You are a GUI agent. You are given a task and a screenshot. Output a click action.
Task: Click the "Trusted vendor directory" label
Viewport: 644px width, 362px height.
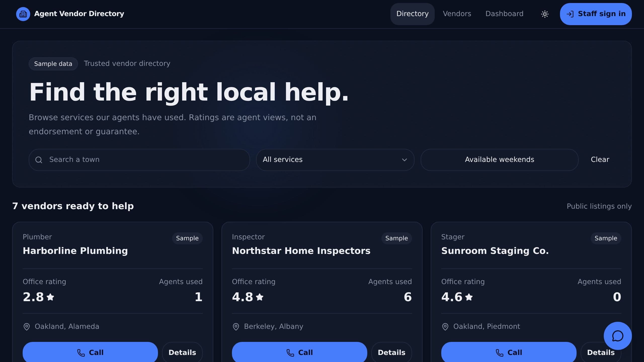(127, 64)
